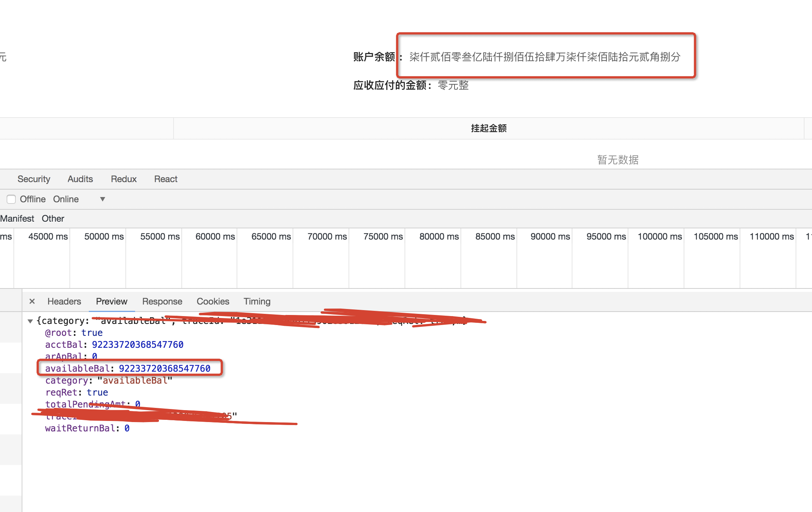View the Cookies tab

coord(213,301)
